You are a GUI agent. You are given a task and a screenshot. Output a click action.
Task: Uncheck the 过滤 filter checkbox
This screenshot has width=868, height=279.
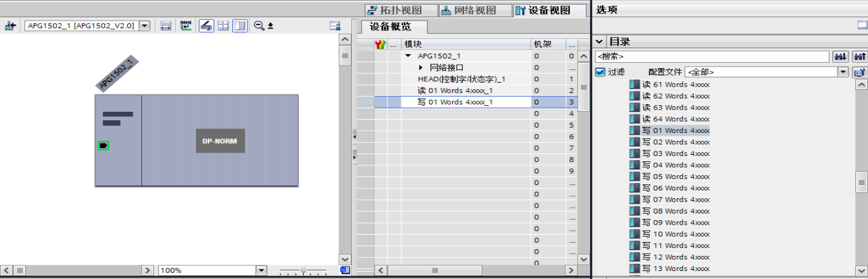tap(600, 72)
